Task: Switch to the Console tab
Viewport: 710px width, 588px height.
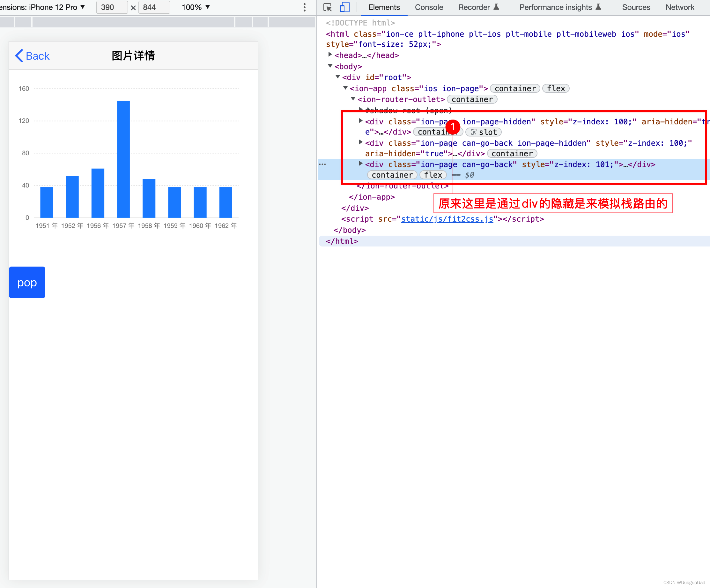Action: point(429,7)
